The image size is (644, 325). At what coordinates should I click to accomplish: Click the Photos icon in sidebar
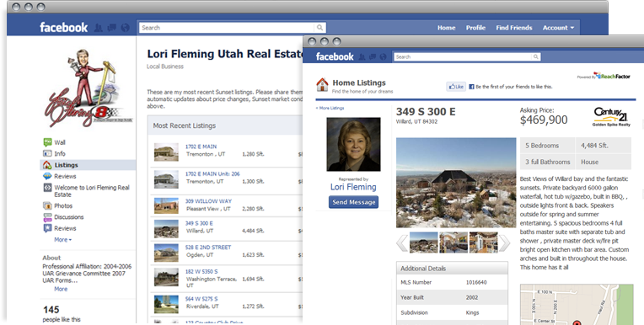pyautogui.click(x=47, y=205)
